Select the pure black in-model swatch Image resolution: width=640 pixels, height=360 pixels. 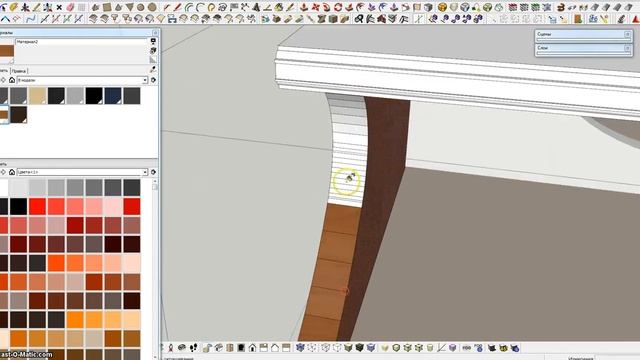click(x=94, y=96)
